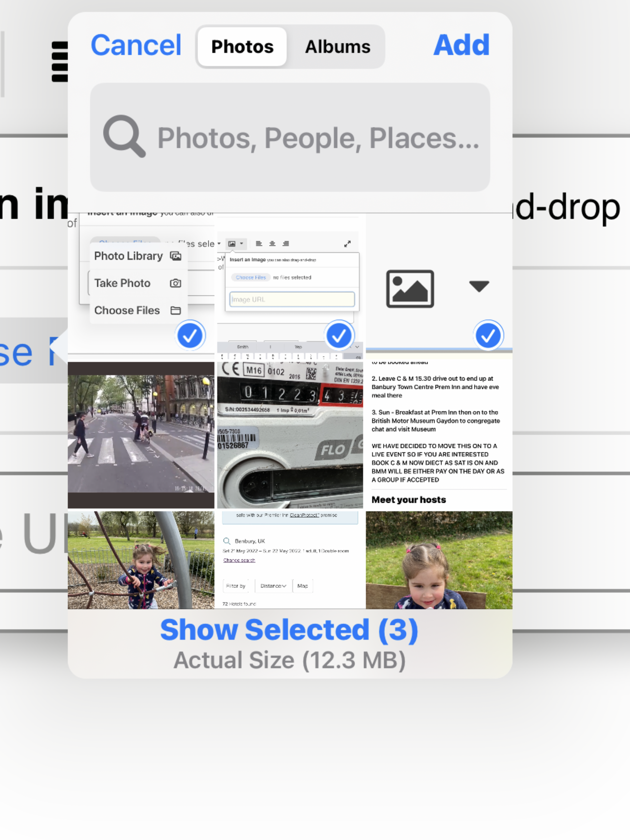Uncheck the Insert an Image dialog screenshot
Image resolution: width=630 pixels, height=840 pixels.
click(x=339, y=335)
